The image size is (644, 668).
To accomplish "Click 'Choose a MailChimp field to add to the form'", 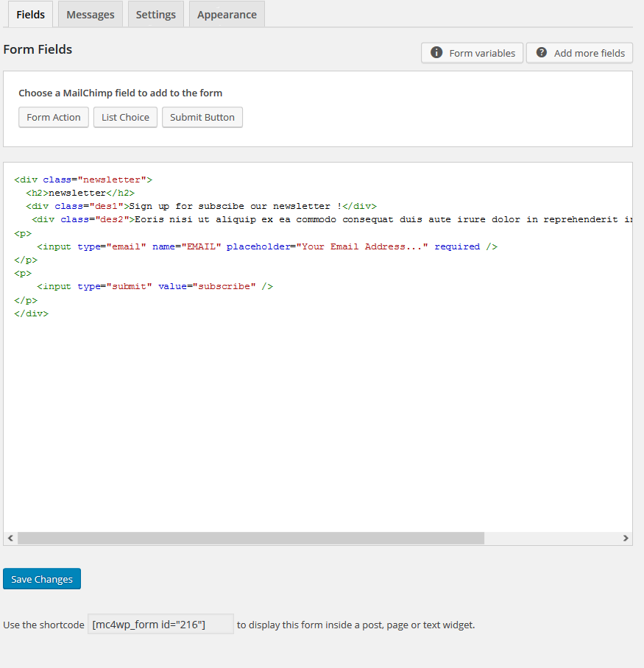I will click(120, 93).
